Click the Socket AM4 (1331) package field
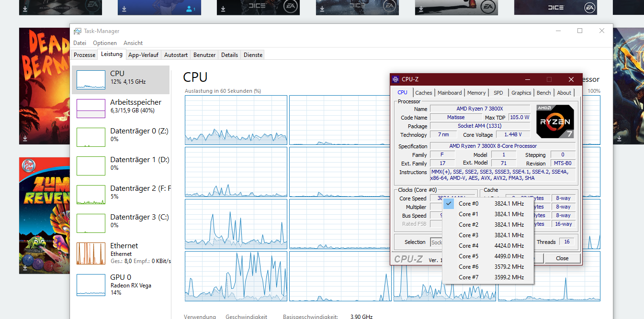This screenshot has width=644, height=319. [480, 126]
